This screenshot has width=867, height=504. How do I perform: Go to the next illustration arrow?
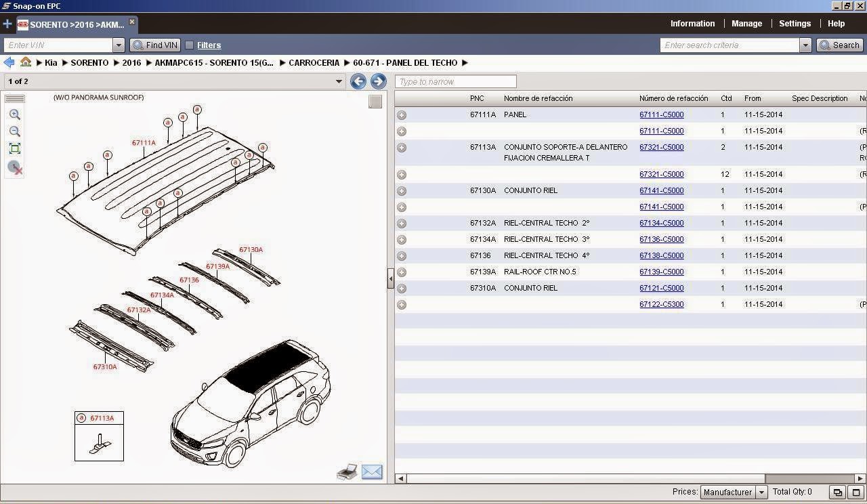[379, 81]
